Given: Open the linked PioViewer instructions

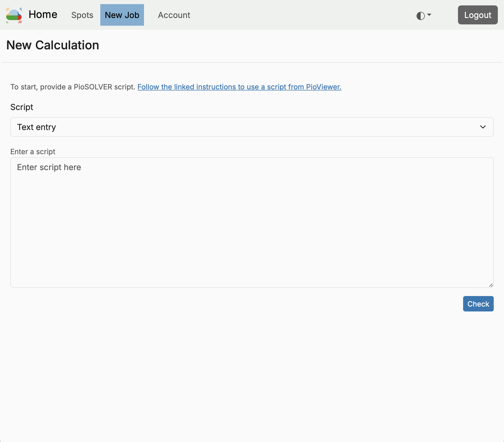Looking at the screenshot, I should (x=239, y=87).
